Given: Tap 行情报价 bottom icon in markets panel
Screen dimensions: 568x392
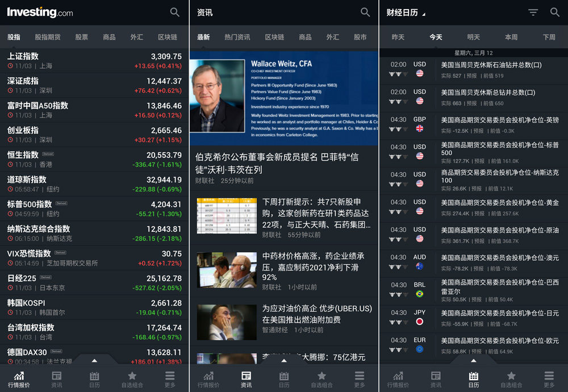Looking at the screenshot, I should click(19, 379).
